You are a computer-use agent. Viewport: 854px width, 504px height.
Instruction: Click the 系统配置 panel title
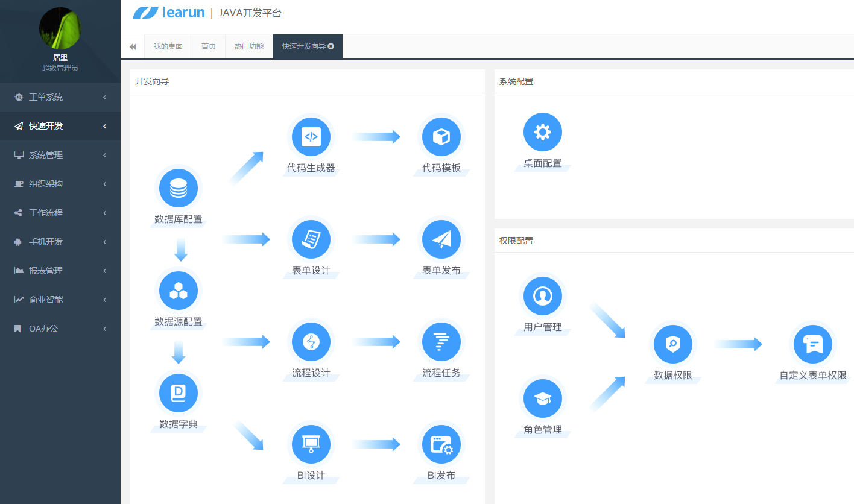(x=516, y=81)
